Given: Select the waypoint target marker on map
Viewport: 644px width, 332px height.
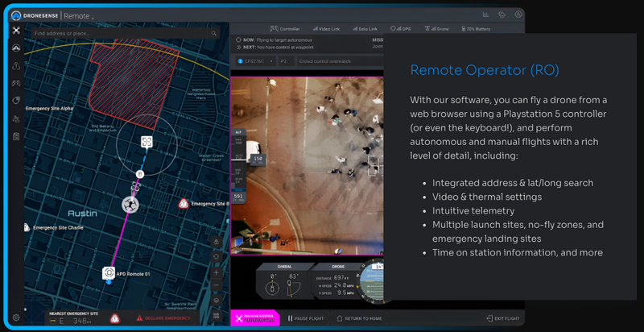Looking at the screenshot, I should tap(147, 142).
